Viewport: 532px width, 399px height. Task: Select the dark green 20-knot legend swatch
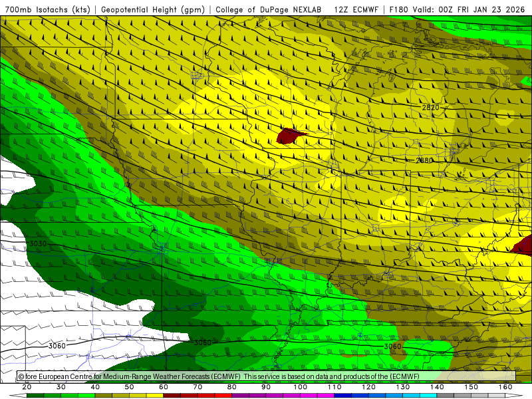coord(35,396)
